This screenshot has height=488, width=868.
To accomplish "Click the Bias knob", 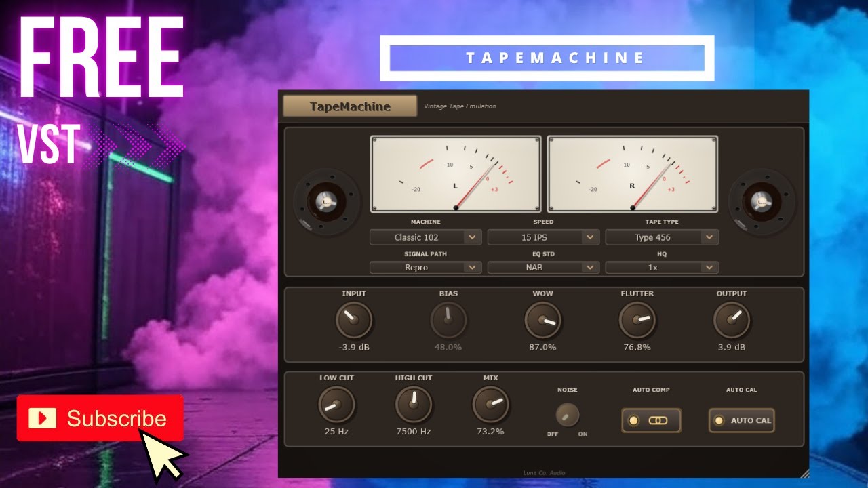I will pyautogui.click(x=448, y=320).
